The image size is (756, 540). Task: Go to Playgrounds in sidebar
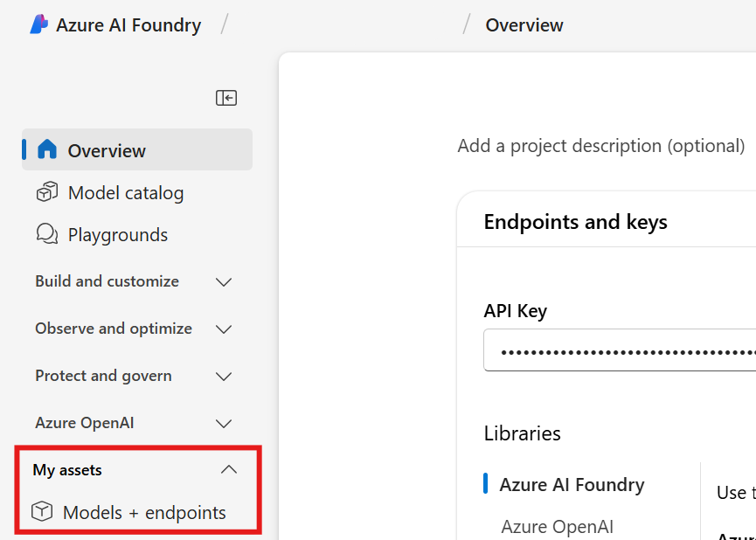coord(118,234)
